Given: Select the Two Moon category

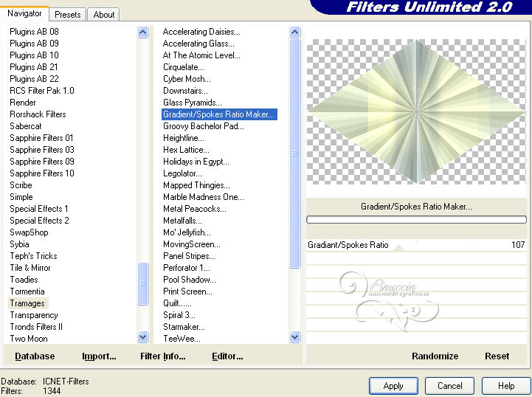Looking at the screenshot, I should pyautogui.click(x=29, y=339).
